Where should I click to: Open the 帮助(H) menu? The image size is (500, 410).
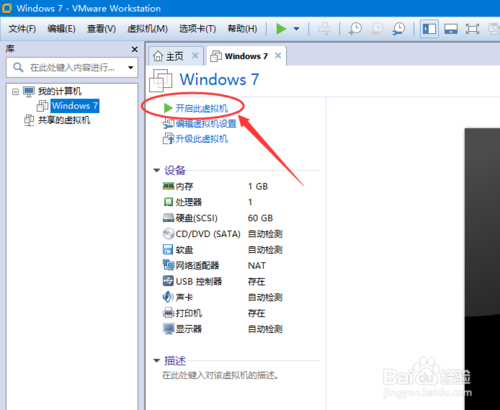click(x=242, y=29)
